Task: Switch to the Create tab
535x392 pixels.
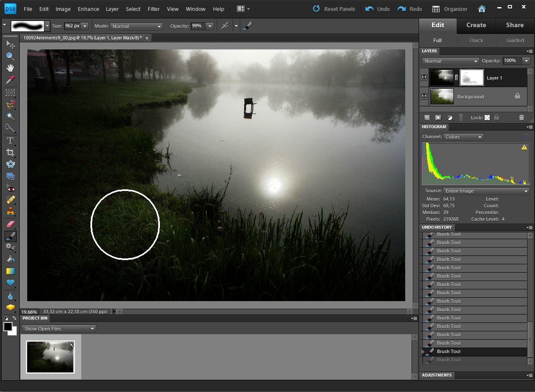Action: (x=476, y=25)
